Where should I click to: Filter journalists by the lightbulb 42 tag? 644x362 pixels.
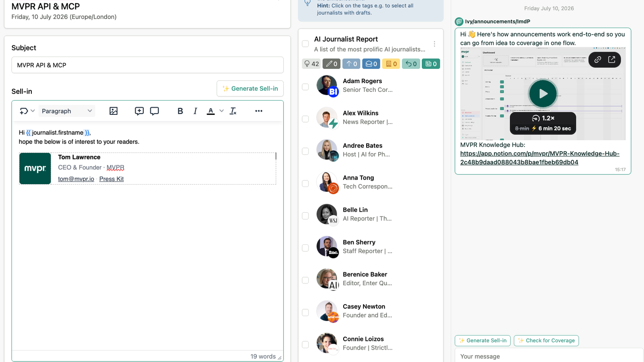coord(311,64)
